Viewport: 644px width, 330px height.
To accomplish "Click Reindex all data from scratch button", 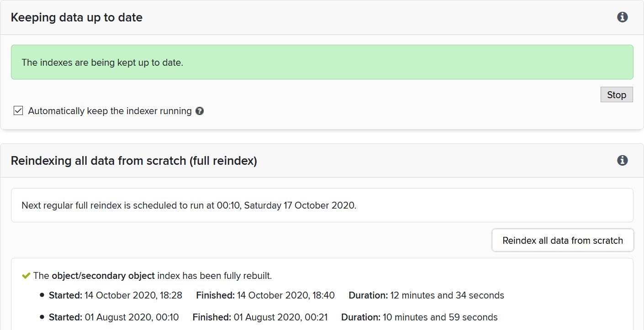I will pos(562,241).
